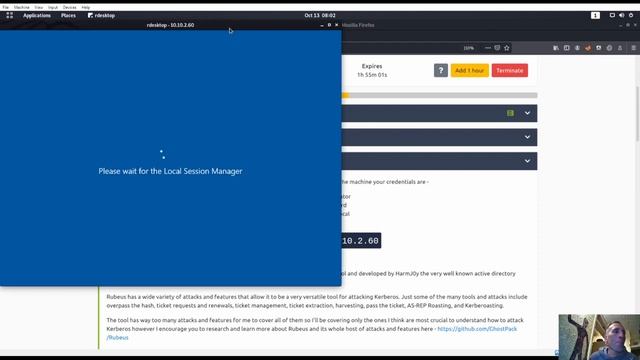Screen dimensions: 640x360
Task: Close the rdesktop window
Action: coord(336,25)
